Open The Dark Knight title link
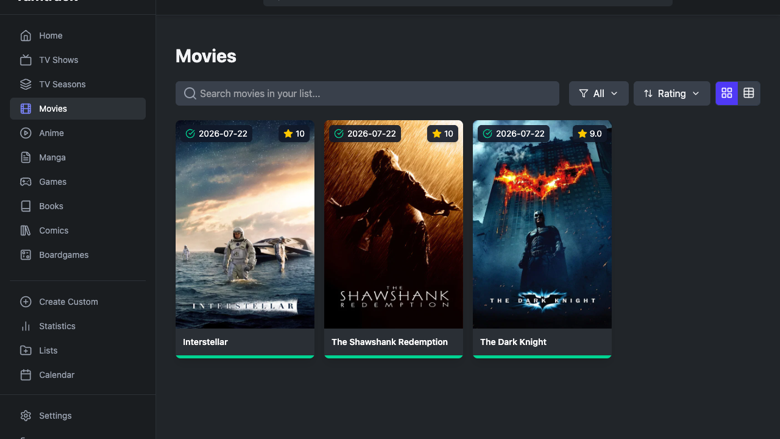The height and width of the screenshot is (439, 780). coord(513,342)
